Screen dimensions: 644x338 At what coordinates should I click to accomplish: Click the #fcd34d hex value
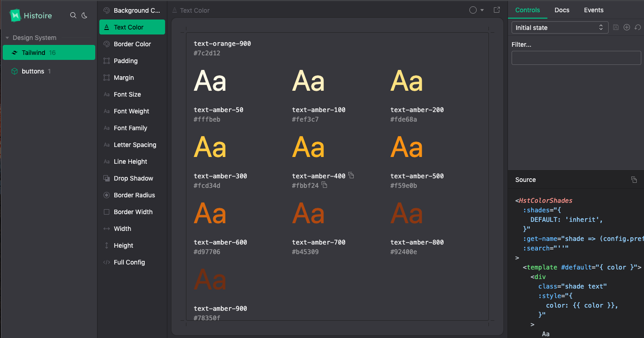point(207,186)
